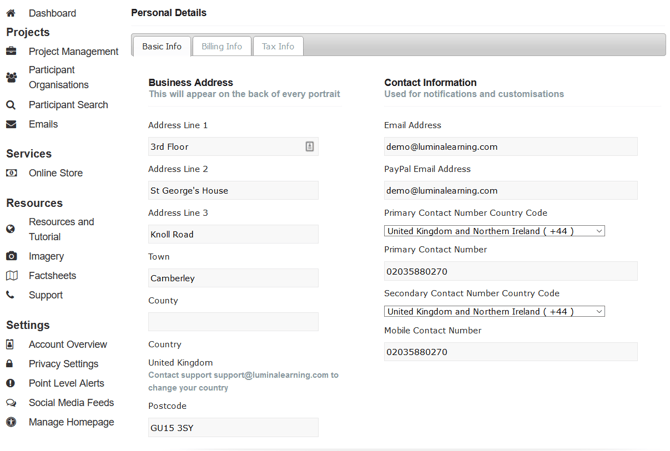The width and height of the screenshot is (670, 451).
Task: Go to Social Media Feeds settings
Action: 71,403
